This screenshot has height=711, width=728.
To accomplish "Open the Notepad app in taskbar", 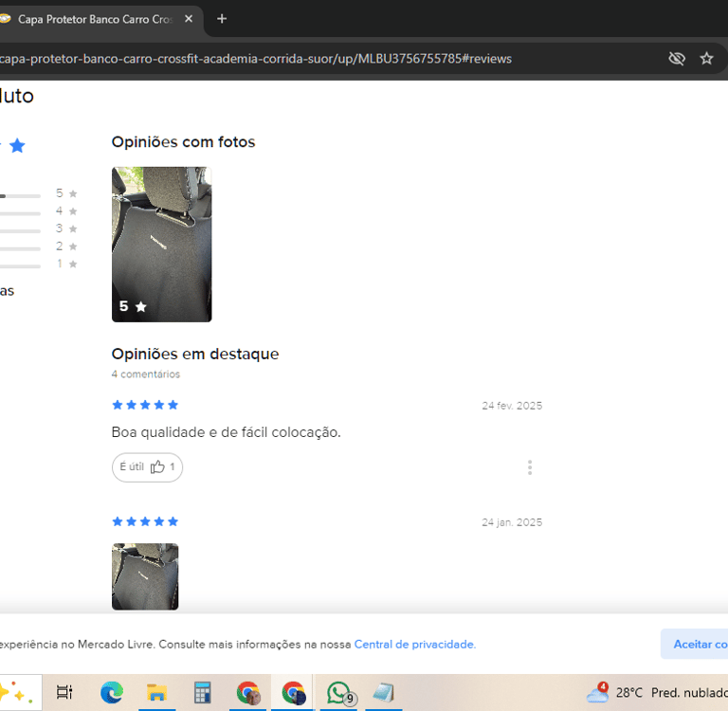I will [384, 692].
